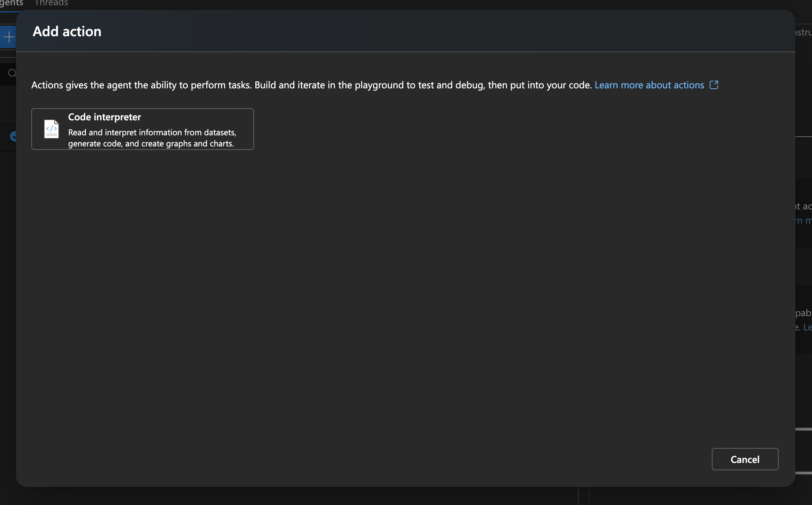The width and height of the screenshot is (812, 505).
Task: Click the Actions gives the agent description text
Action: pyautogui.click(x=311, y=85)
